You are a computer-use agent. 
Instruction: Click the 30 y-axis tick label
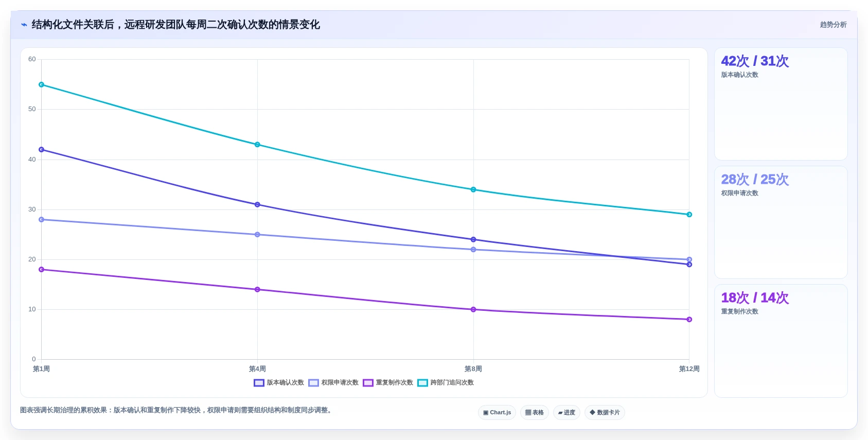click(x=32, y=209)
